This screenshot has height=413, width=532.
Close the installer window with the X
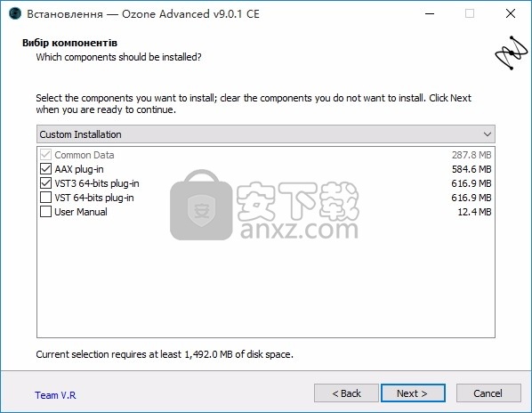coord(511,14)
